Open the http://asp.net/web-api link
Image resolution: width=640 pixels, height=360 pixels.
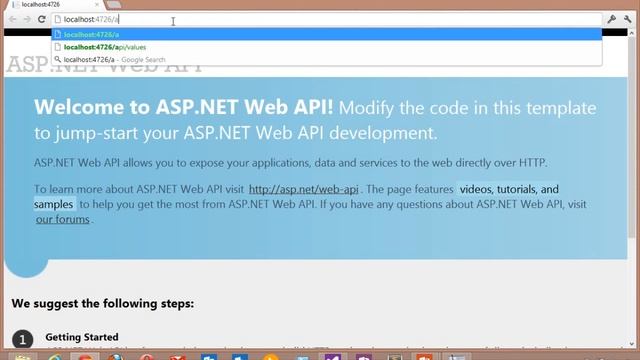(304, 189)
